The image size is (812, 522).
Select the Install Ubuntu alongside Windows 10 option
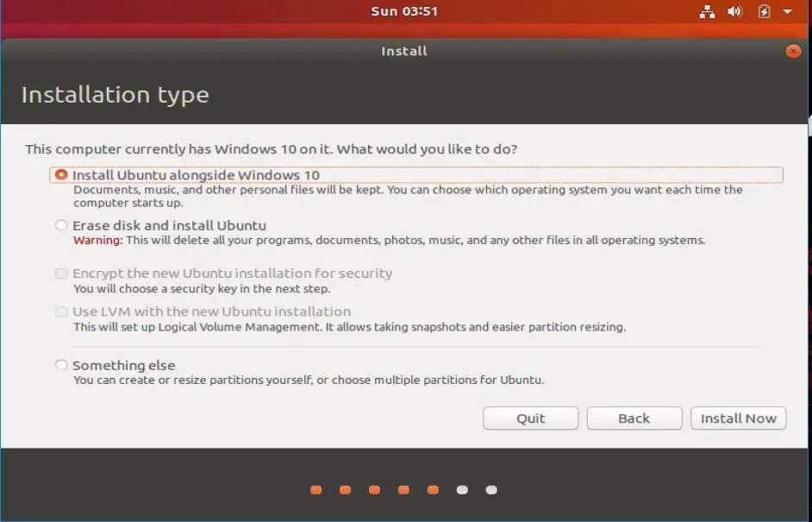61,174
